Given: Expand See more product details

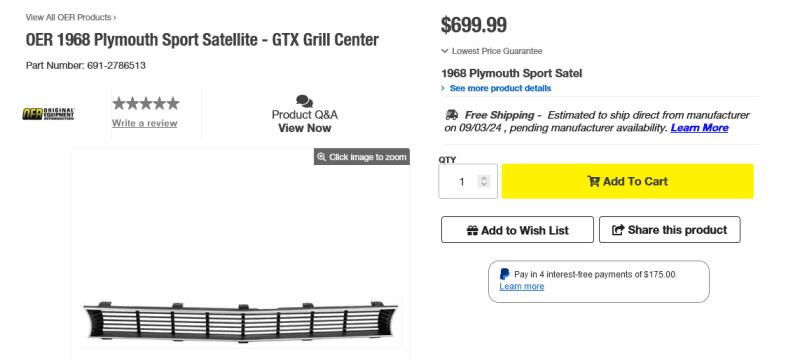Looking at the screenshot, I should pyautogui.click(x=496, y=88).
